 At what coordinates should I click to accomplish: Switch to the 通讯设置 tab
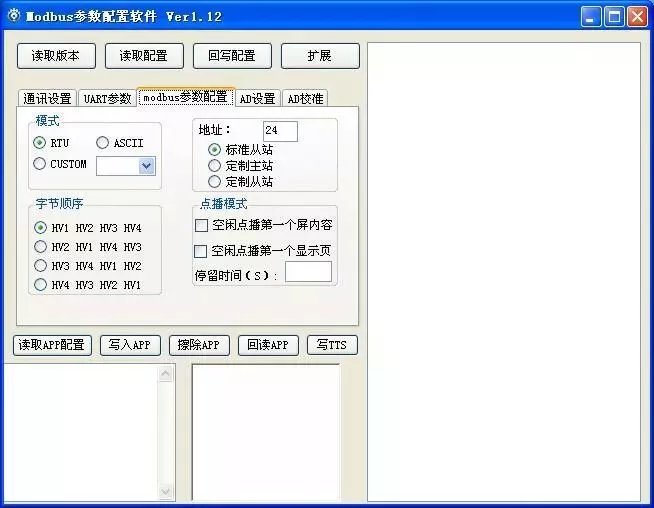tap(47, 98)
